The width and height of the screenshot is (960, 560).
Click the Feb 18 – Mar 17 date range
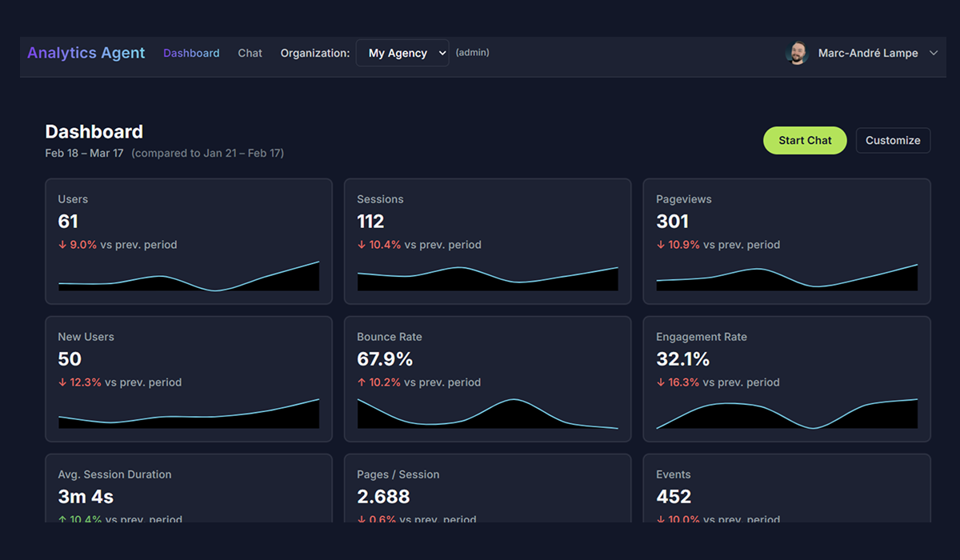click(x=84, y=153)
